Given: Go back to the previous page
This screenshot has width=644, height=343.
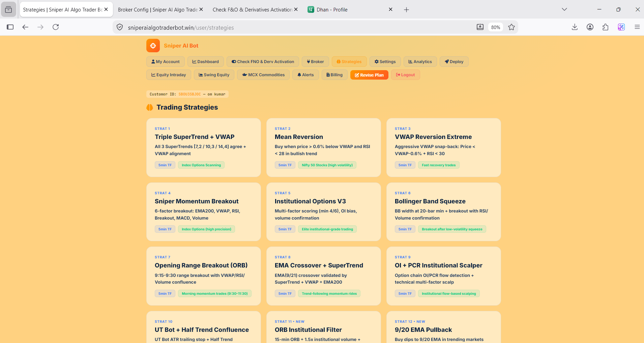Looking at the screenshot, I should tap(25, 27).
